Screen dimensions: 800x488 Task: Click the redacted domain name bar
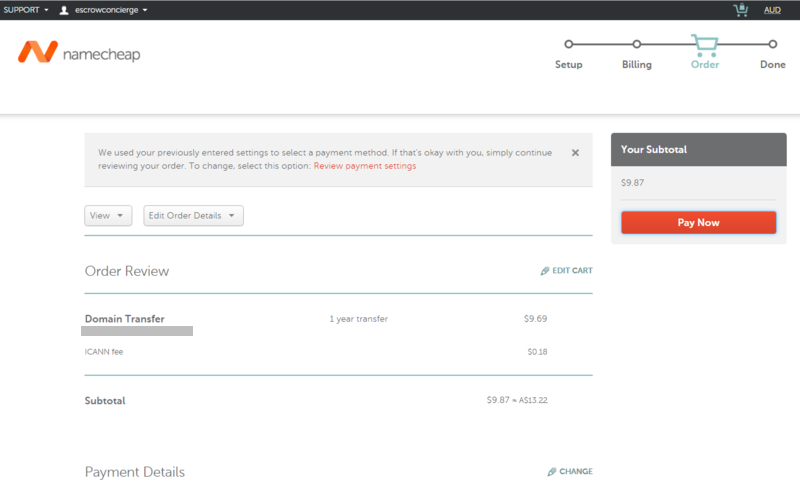point(138,330)
